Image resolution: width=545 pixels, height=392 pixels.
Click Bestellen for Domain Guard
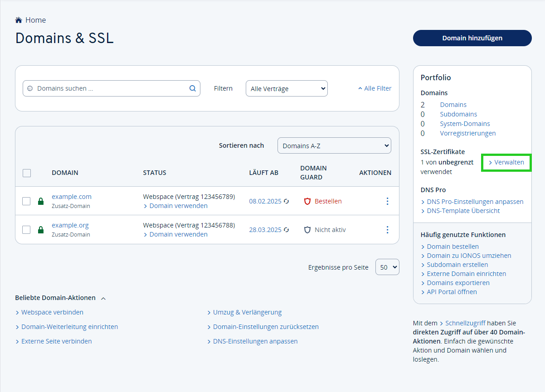tap(328, 201)
